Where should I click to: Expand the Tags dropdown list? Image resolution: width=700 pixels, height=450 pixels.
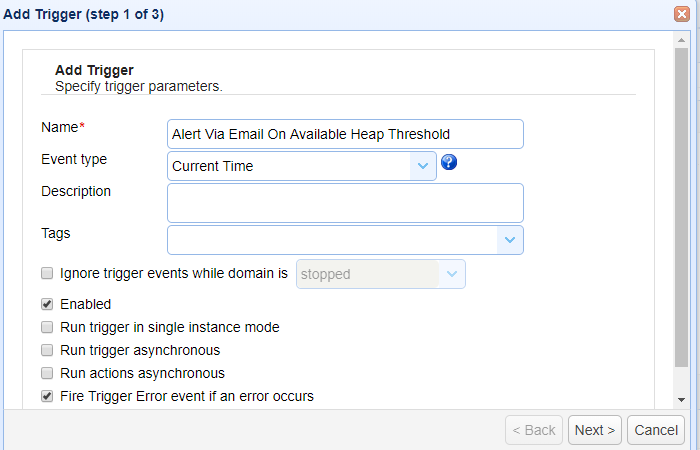(510, 240)
